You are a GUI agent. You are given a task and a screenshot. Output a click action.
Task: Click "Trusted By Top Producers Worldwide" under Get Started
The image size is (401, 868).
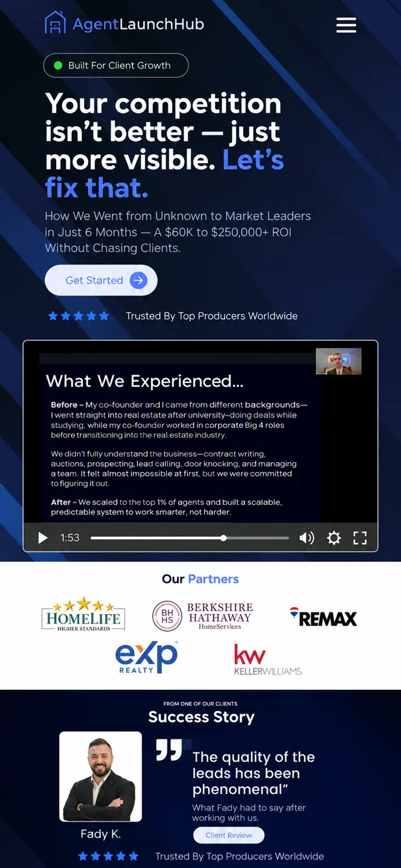click(x=212, y=316)
